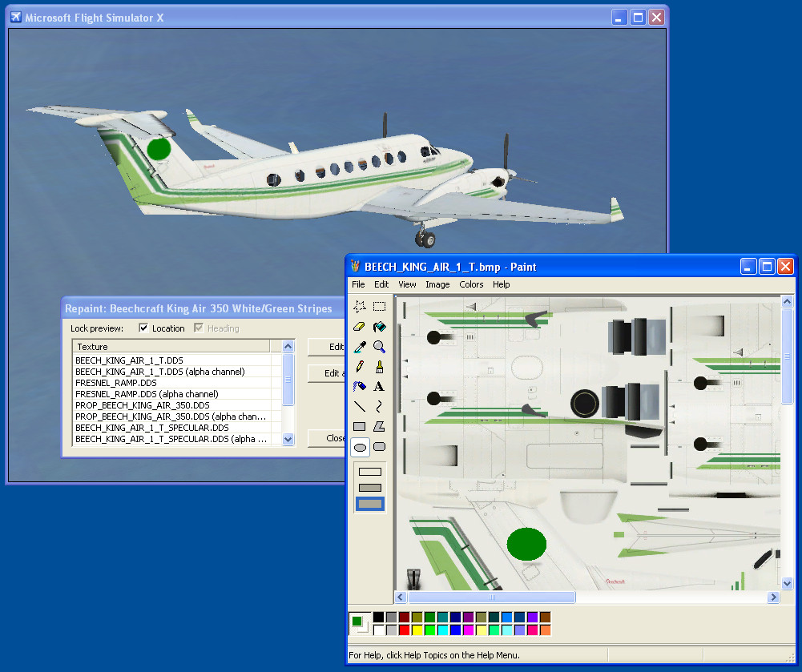Minimize the Flight Simulator X window
Screen dimensions: 802x672
[x=619, y=18]
